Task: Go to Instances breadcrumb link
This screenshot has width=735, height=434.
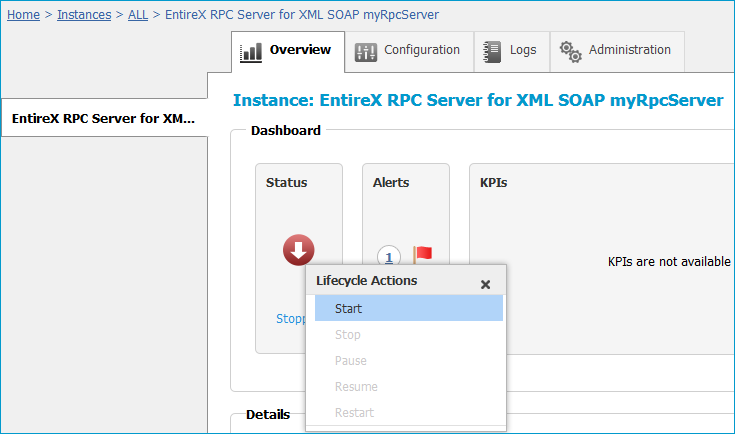Action: tap(84, 15)
